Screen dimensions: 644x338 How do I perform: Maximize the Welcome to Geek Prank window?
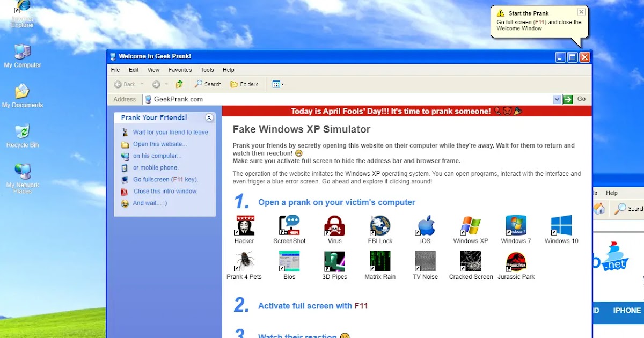(x=573, y=57)
